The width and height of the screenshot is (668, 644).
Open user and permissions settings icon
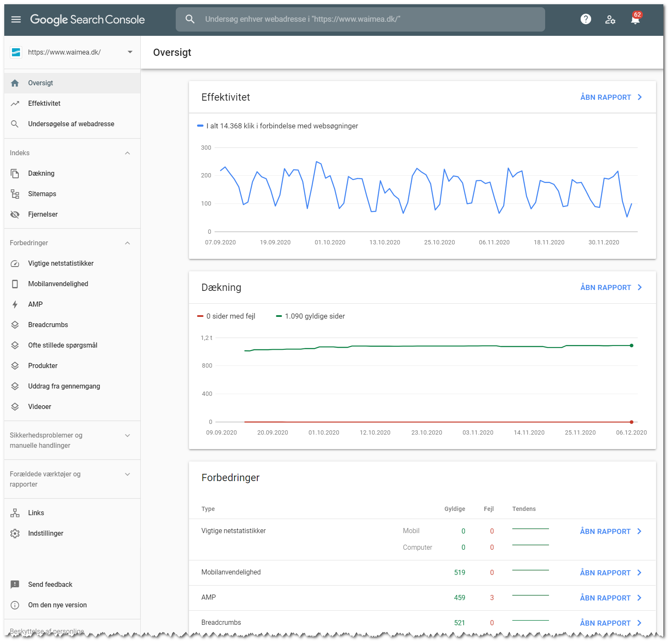click(610, 19)
